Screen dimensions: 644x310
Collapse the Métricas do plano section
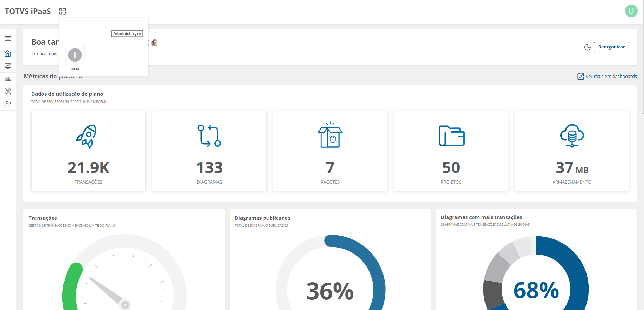pos(81,77)
